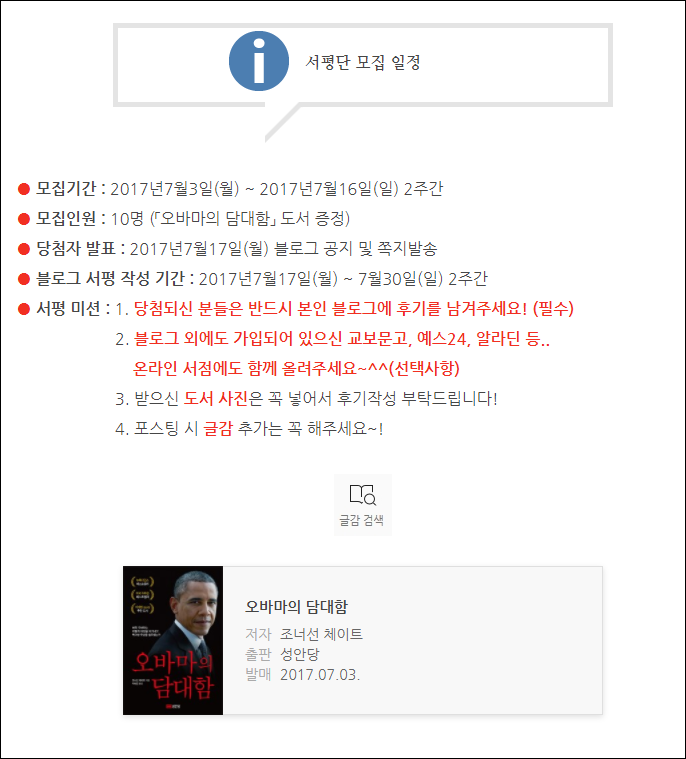Click the red bullet beside 모집기간
Image resolution: width=686 pixels, height=759 pixels.
click(24, 189)
